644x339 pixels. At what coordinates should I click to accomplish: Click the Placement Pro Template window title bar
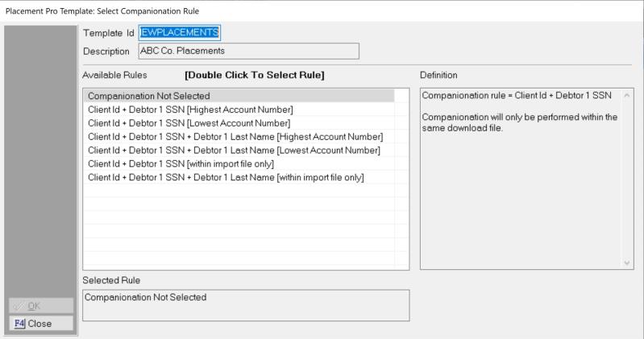click(x=322, y=10)
